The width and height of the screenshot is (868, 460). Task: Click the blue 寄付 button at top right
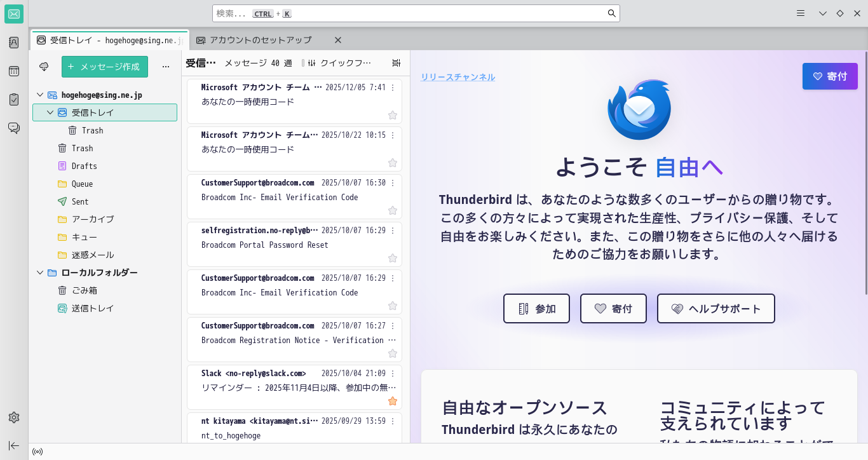click(x=830, y=76)
